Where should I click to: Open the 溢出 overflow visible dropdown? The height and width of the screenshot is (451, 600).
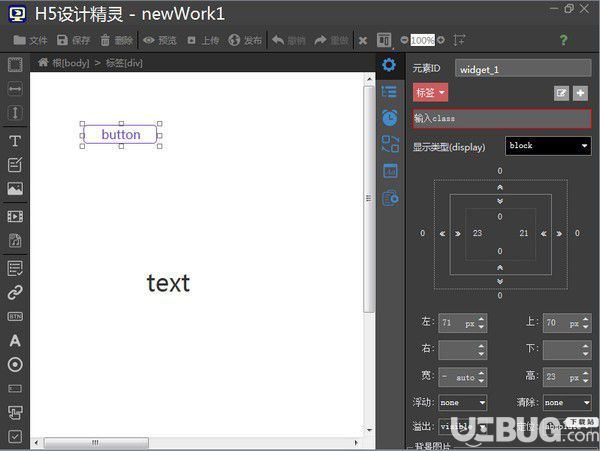tap(463, 426)
